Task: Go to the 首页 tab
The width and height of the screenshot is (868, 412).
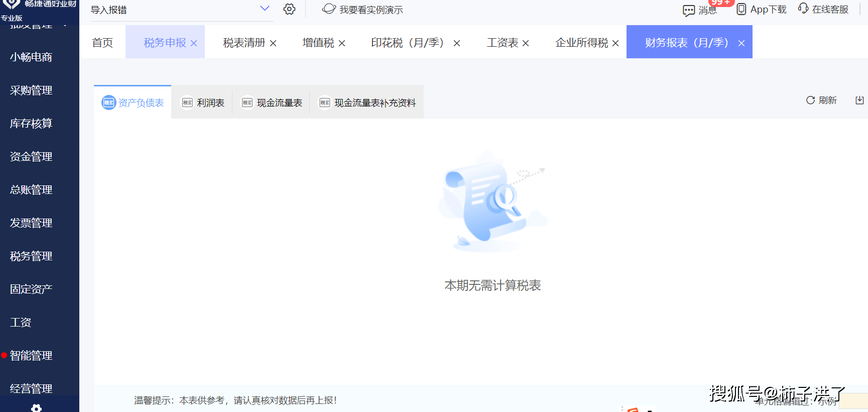Action: pyautogui.click(x=102, y=43)
